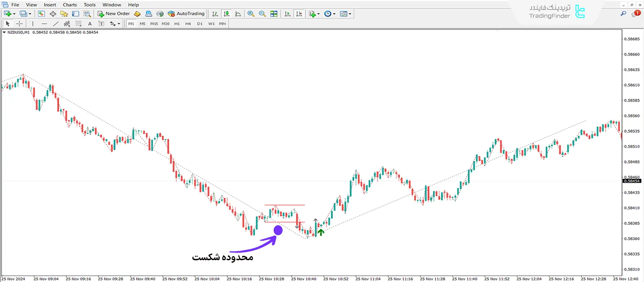Select the M15 timeframe
Viewport: 644px width, 282px height.
[x=154, y=24]
